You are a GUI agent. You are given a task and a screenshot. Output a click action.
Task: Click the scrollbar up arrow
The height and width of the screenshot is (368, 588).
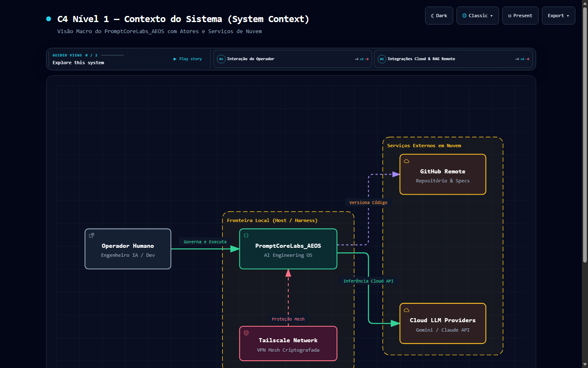tap(585, 3)
